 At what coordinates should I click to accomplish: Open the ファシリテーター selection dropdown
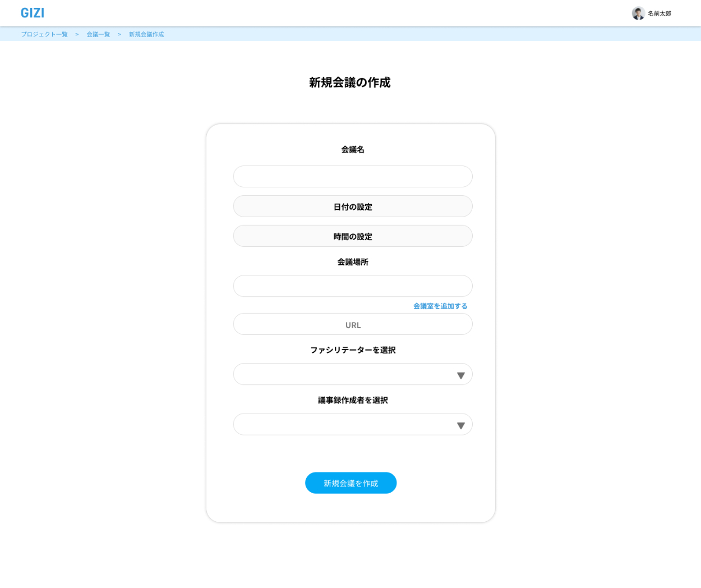click(342, 374)
